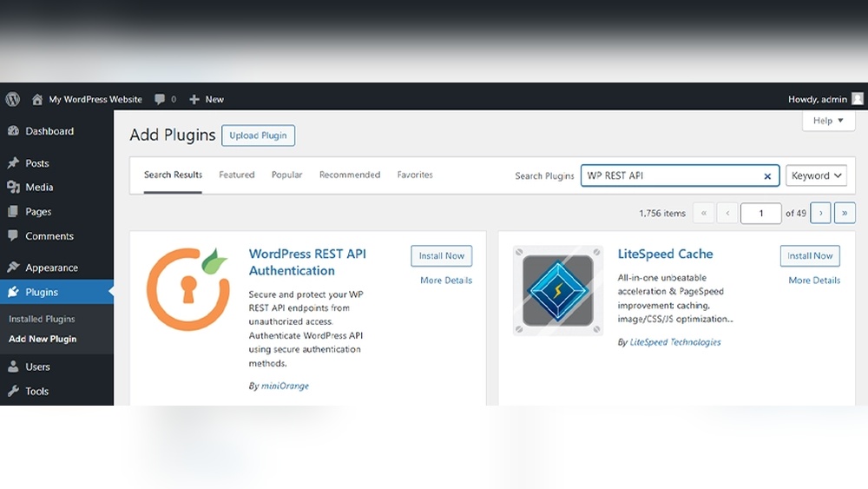The height and width of the screenshot is (489, 868).
Task: Open admin user avatar
Action: pos(858,98)
